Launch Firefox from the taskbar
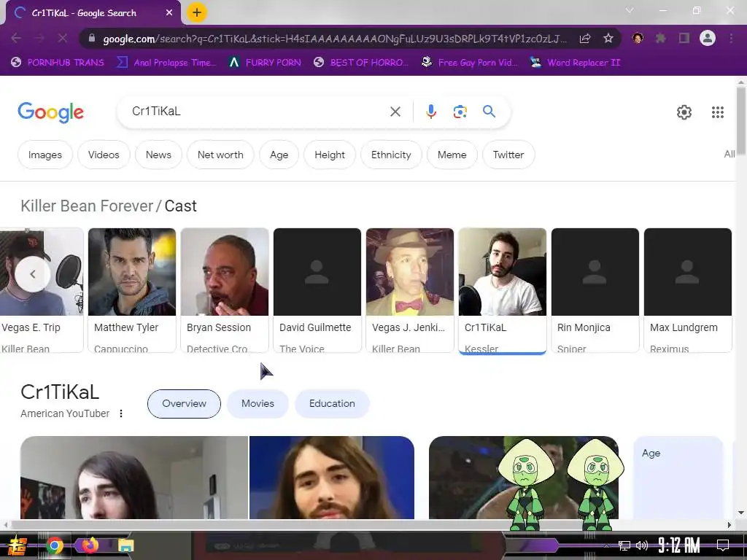The image size is (747, 560). [90, 544]
